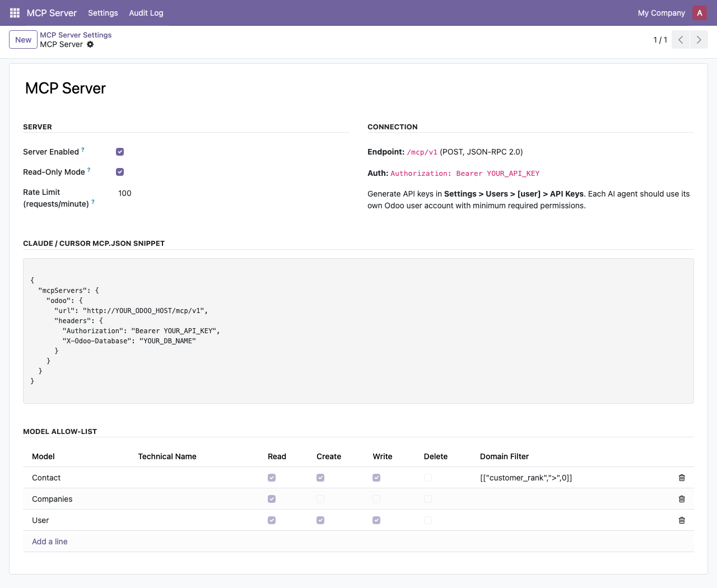Toggle Create permission for User
This screenshot has height=588, width=717.
(320, 520)
